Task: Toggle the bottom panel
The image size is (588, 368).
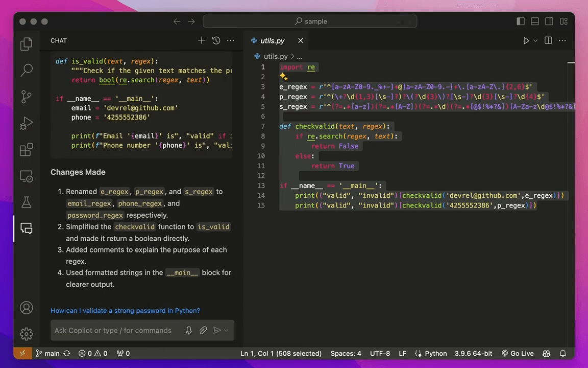Action: coord(535,21)
